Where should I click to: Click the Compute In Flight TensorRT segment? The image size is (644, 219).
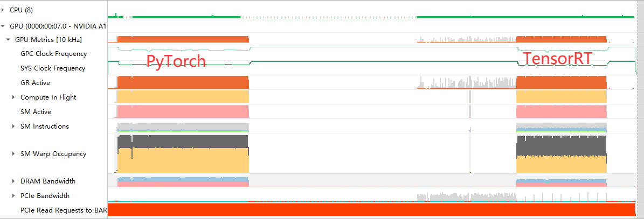(x=561, y=97)
